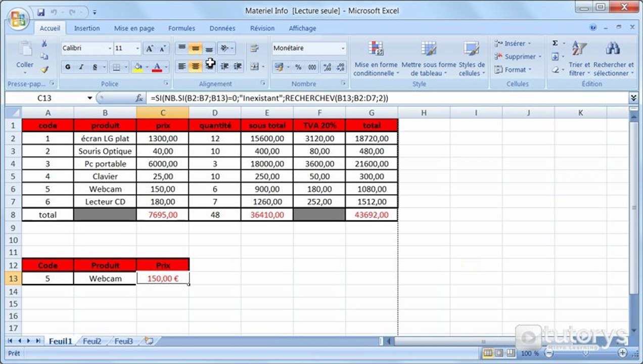Click the formula bar input field

tap(388, 98)
